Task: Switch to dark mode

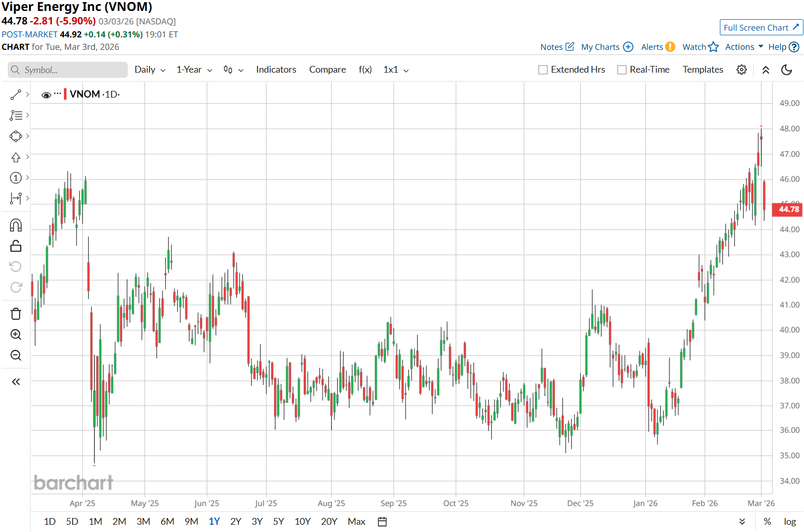Action: (x=787, y=70)
